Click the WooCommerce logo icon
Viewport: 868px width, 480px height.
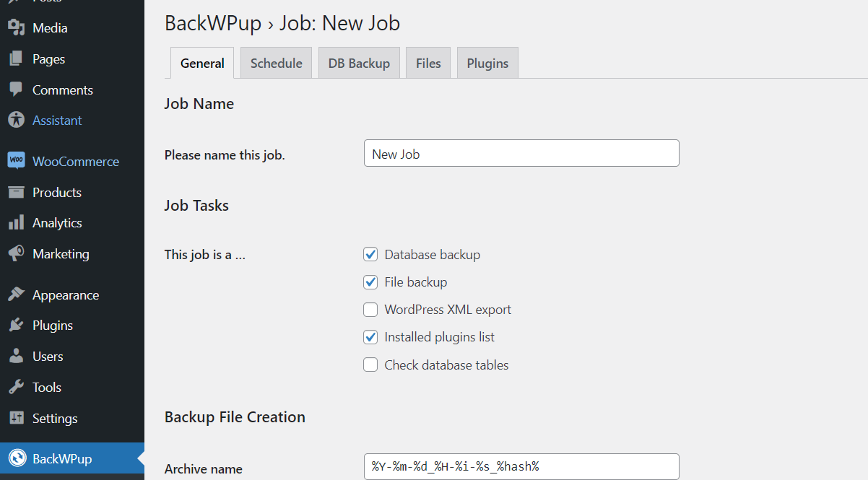click(16, 160)
